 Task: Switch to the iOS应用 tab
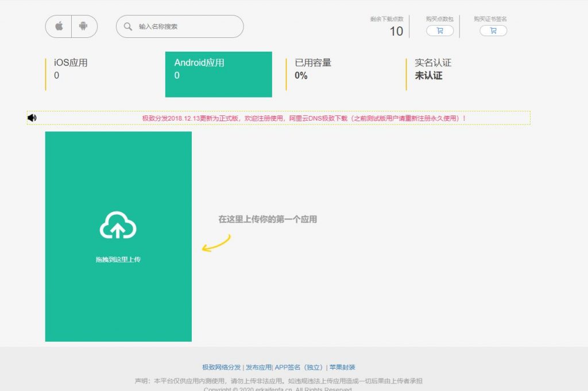pyautogui.click(x=98, y=74)
